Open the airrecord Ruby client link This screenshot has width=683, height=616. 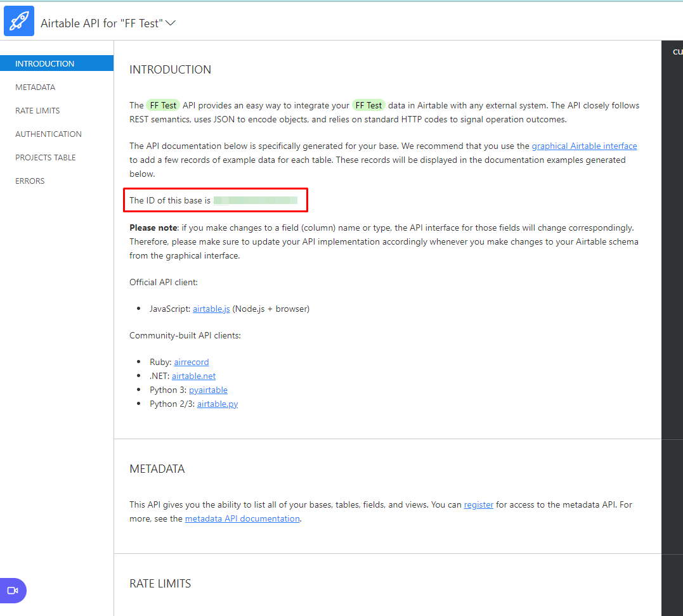pyautogui.click(x=192, y=362)
